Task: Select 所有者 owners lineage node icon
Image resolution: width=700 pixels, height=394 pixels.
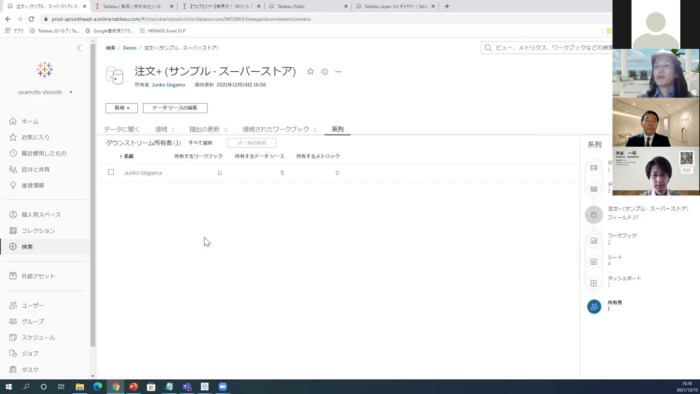Action: (x=594, y=307)
